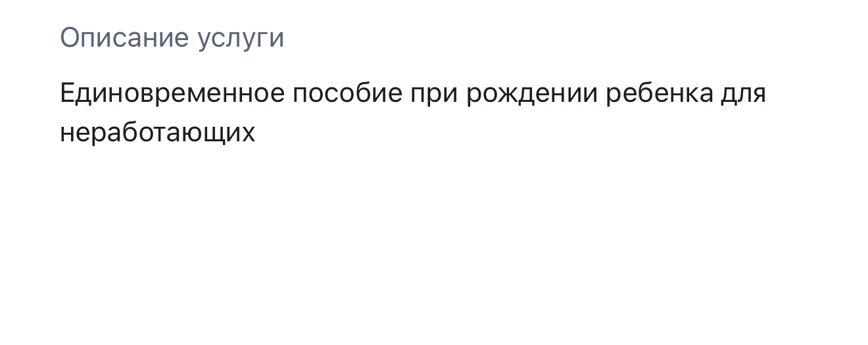Click the second line of the description
Screen dimensions: 868x345
click(x=157, y=133)
